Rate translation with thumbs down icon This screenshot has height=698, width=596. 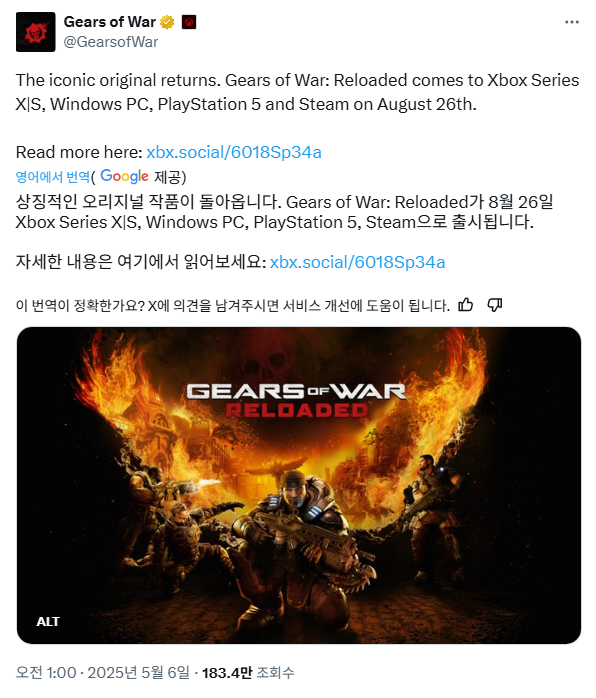point(495,305)
